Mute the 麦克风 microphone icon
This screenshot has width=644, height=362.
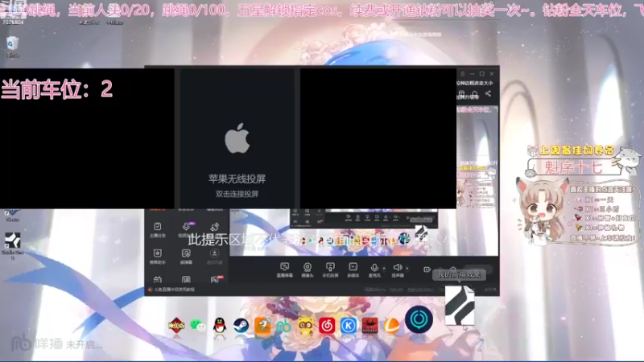tap(374, 269)
